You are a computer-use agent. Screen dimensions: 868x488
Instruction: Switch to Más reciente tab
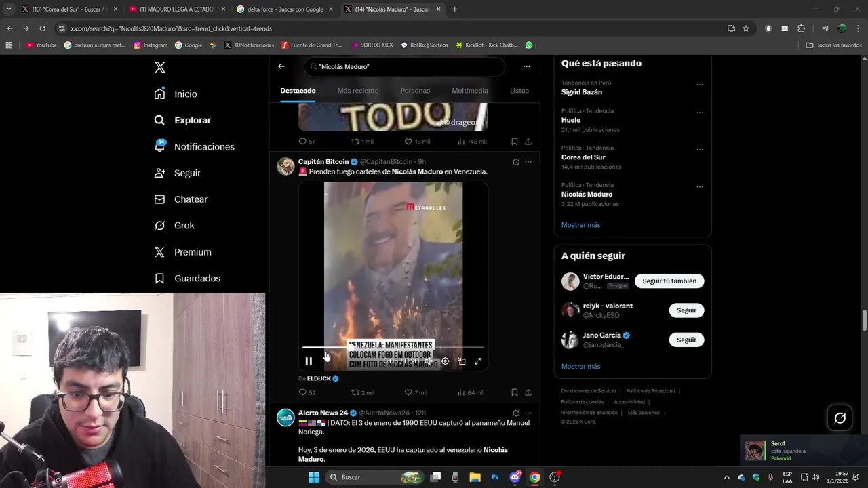click(x=358, y=91)
